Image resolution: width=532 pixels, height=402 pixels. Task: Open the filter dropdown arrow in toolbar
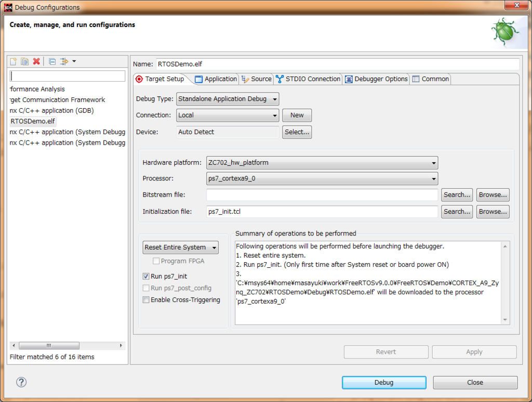(74, 61)
